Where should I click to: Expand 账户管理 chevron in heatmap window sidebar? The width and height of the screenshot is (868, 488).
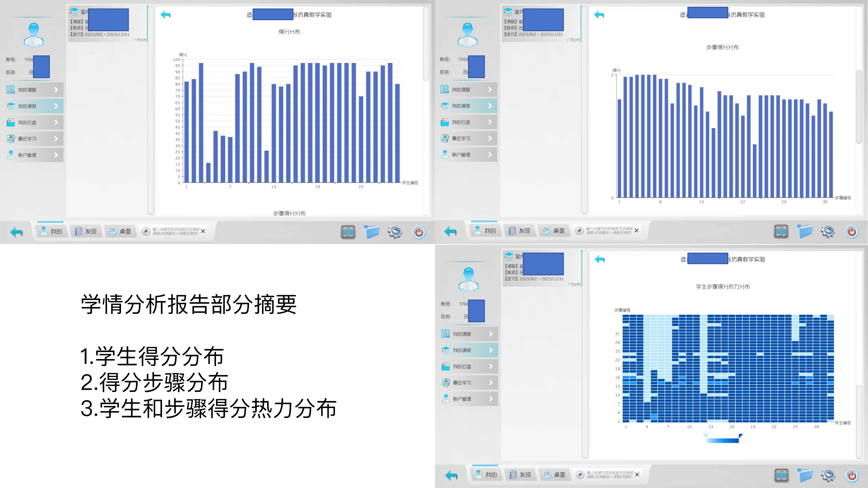pos(491,399)
